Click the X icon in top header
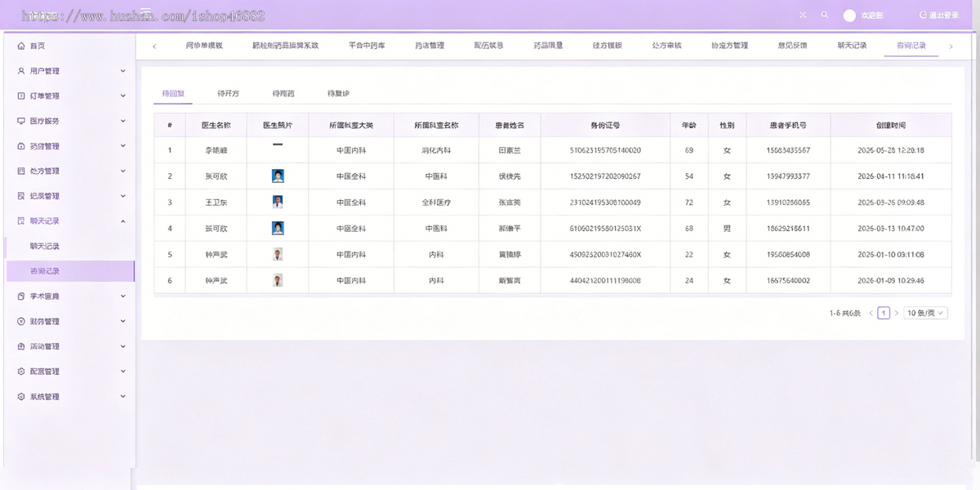The image size is (980, 490). pos(803,15)
